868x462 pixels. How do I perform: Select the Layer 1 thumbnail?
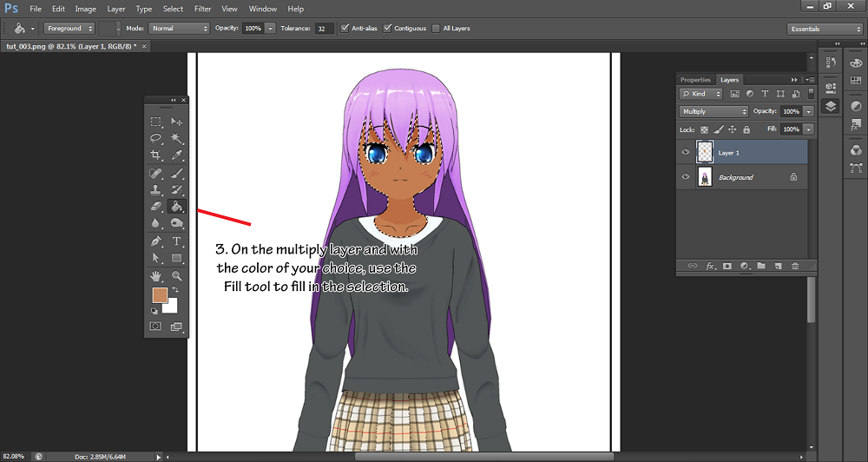click(x=705, y=152)
